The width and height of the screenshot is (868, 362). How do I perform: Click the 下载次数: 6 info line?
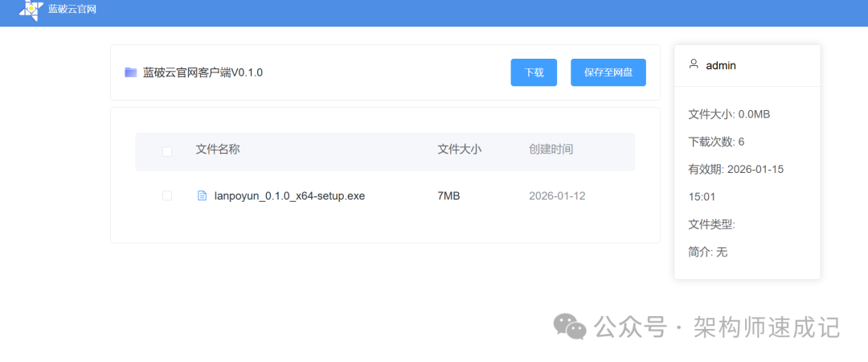coord(716,142)
